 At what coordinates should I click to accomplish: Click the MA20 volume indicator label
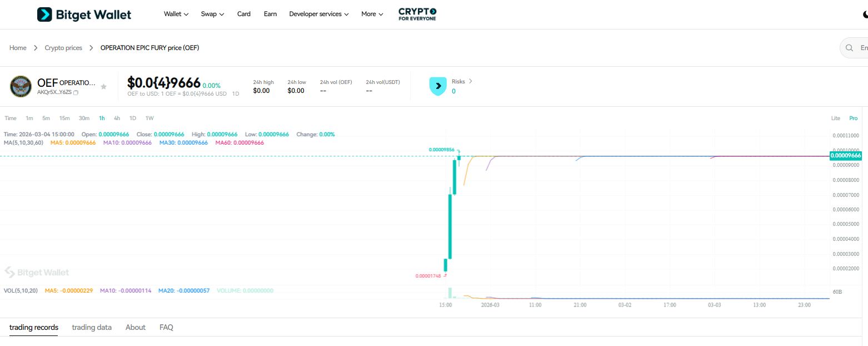[x=184, y=290]
